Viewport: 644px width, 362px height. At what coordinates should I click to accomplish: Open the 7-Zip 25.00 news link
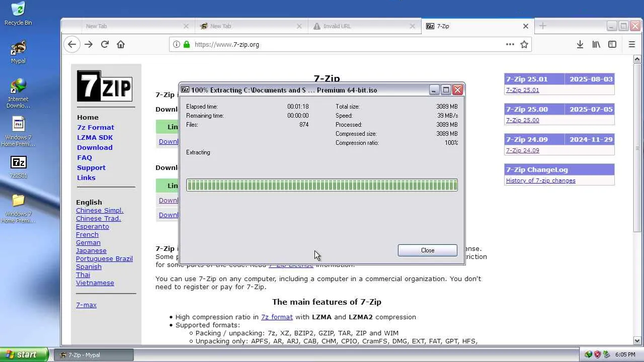tap(522, 120)
